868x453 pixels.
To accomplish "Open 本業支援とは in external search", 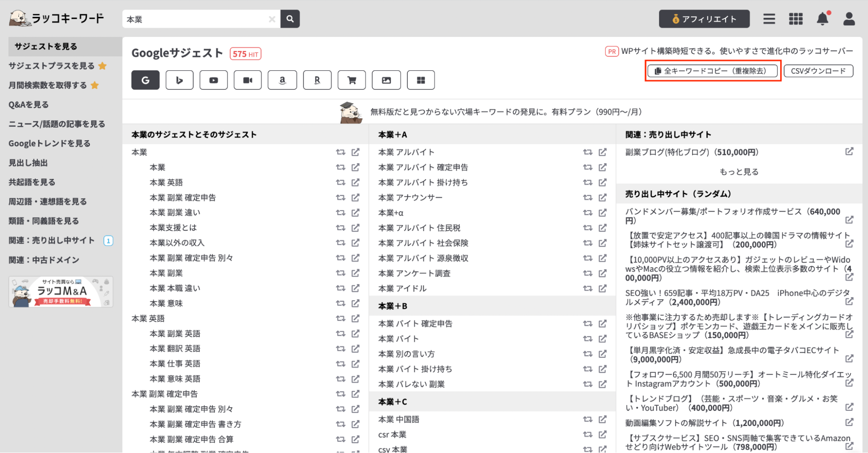I will point(355,228).
